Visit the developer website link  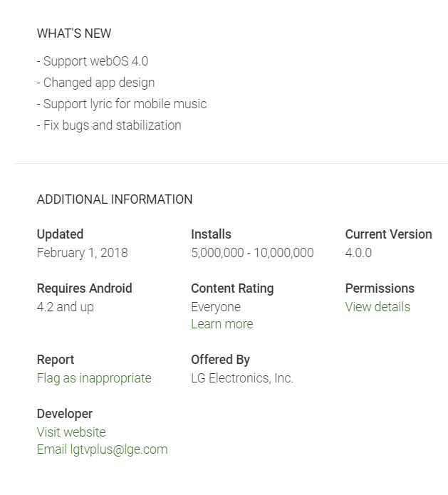[x=71, y=432]
